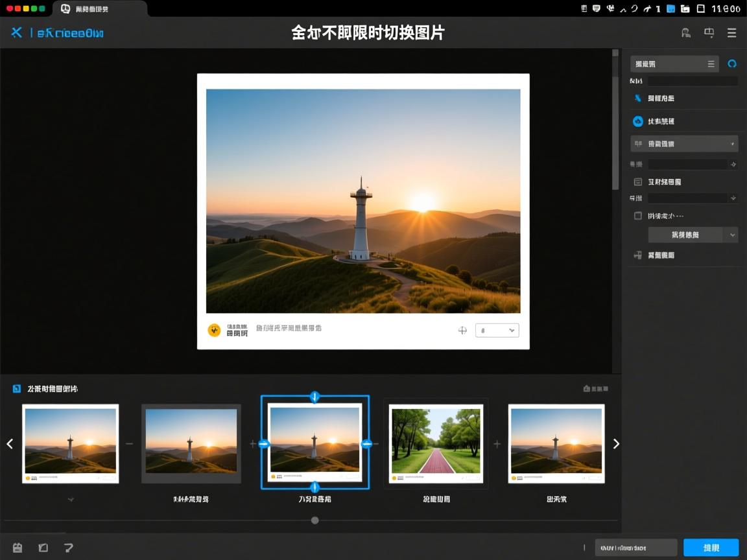Click the camera icon above the image filmstrip
Image resolution: width=747 pixels, height=560 pixels.
(x=587, y=388)
